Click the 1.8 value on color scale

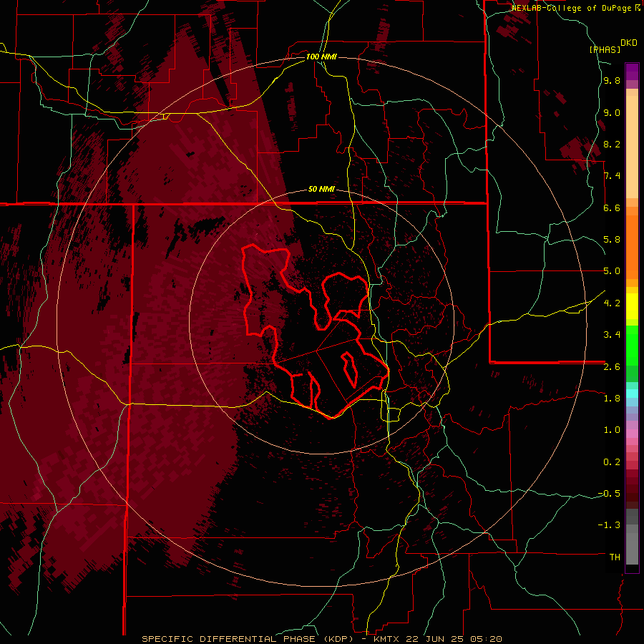point(612,399)
